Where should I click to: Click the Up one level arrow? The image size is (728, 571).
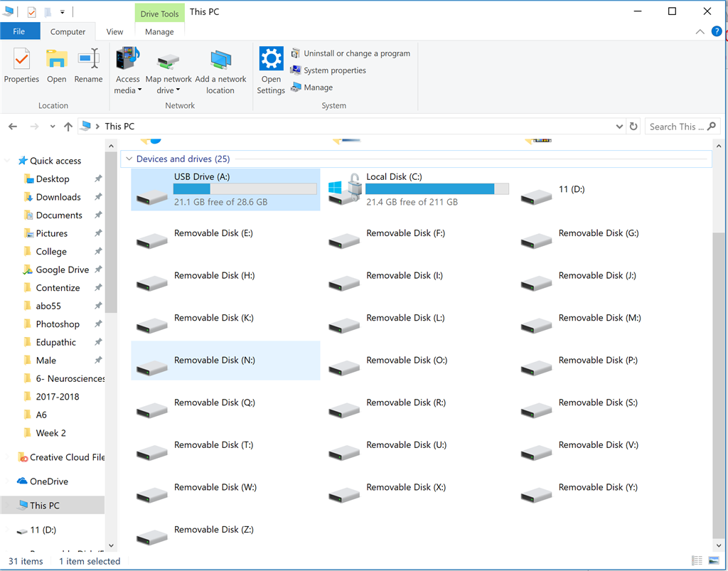point(68,127)
